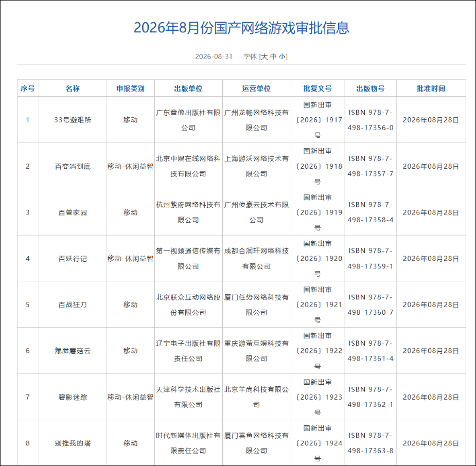
Task: Set font size to medium (中)
Action: coord(273,57)
